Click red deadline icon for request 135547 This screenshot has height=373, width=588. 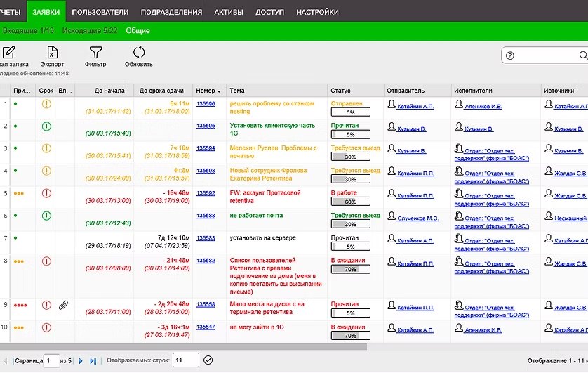point(46,327)
